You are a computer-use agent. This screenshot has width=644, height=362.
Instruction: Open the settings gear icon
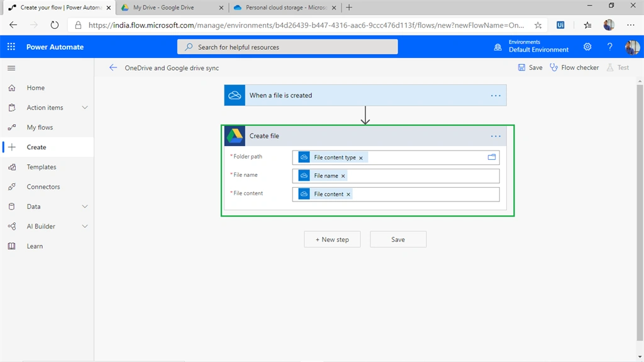pos(587,47)
